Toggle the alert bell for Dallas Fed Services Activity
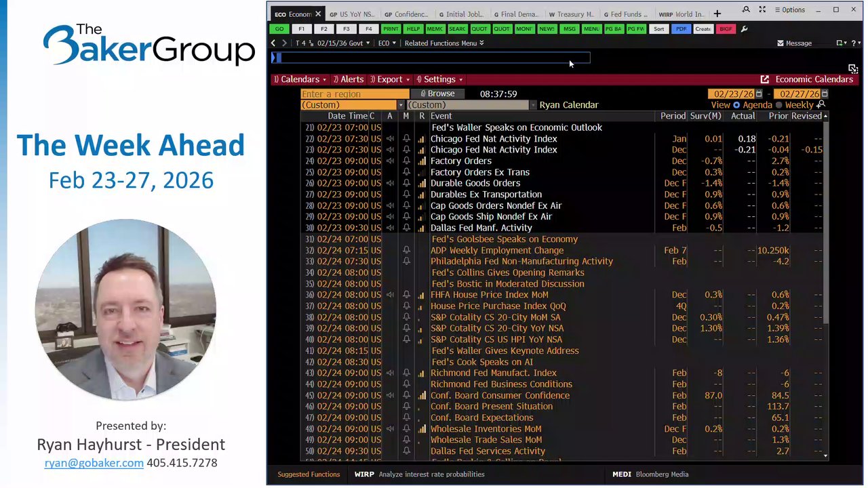This screenshot has width=868, height=488. click(406, 451)
